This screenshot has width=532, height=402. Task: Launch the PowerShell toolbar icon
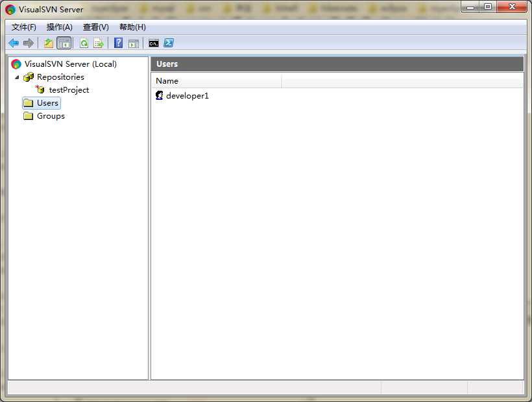[169, 43]
